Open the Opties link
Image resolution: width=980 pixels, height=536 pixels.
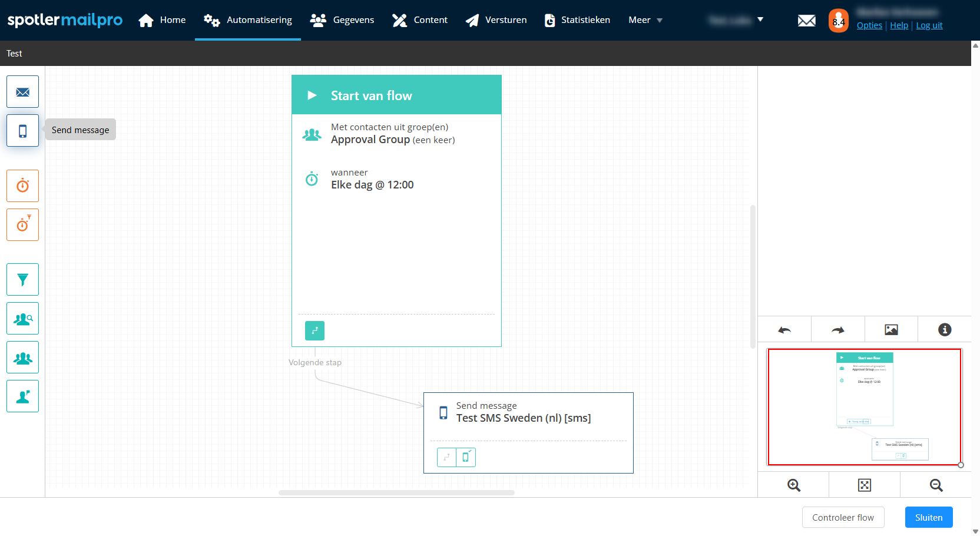[869, 25]
